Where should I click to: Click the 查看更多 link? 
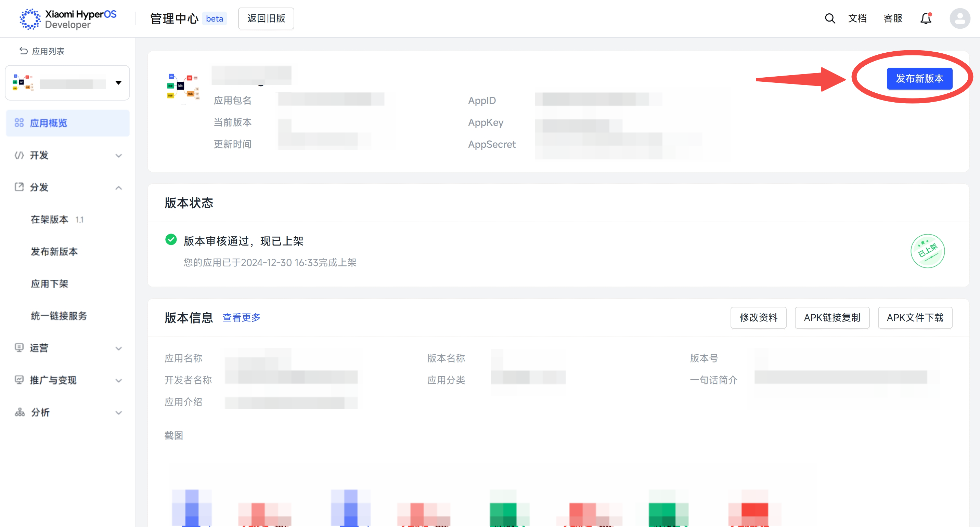coord(241,317)
